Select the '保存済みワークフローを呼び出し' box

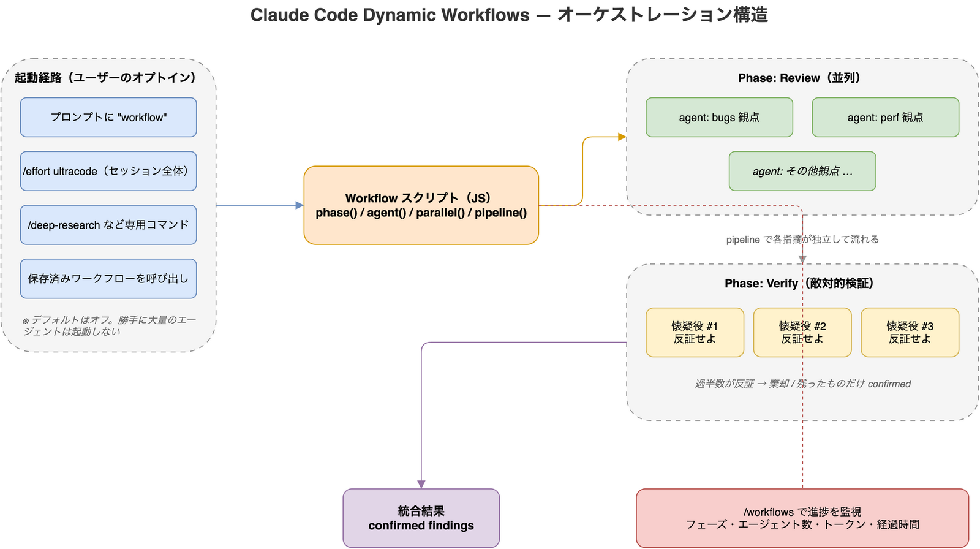click(x=108, y=279)
